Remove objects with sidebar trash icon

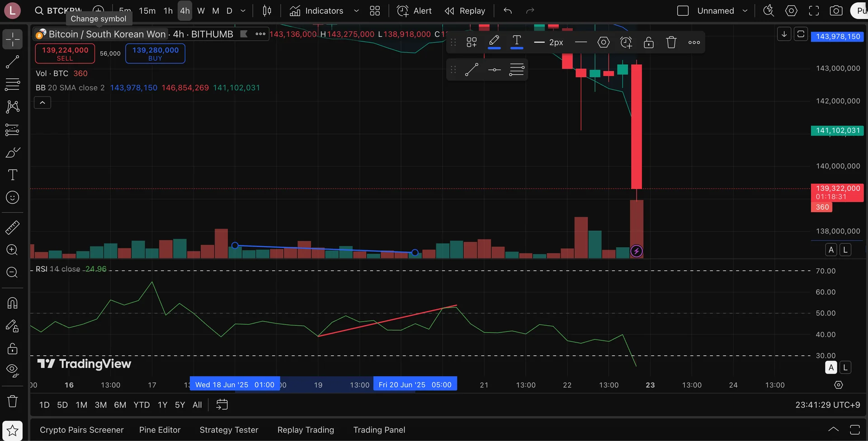click(x=13, y=401)
